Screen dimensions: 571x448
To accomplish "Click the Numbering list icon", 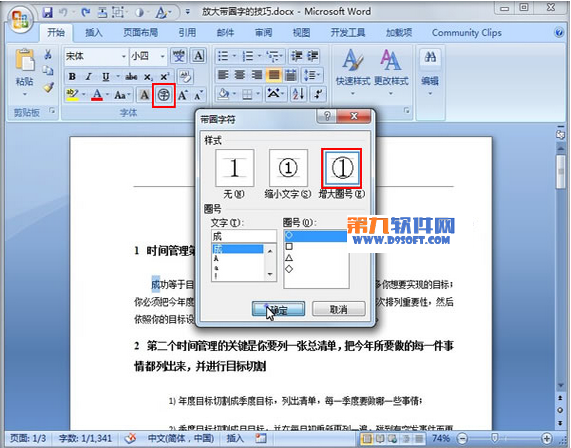I will (248, 56).
